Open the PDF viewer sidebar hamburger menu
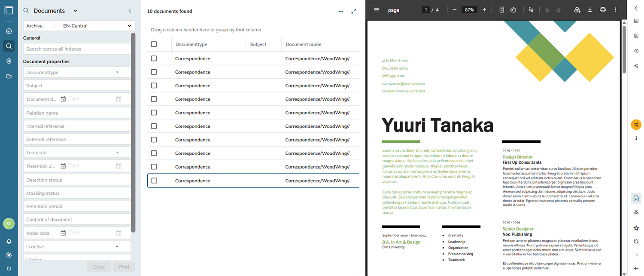644x276 pixels. [377, 10]
